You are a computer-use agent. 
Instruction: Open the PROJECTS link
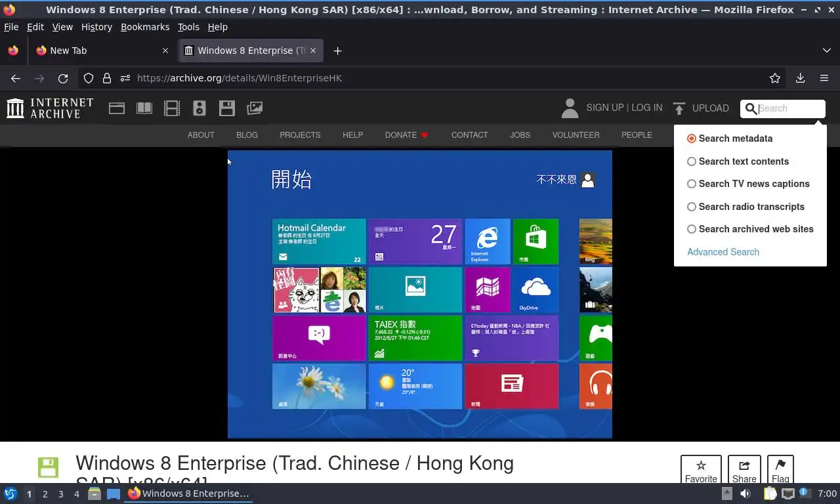point(300,135)
